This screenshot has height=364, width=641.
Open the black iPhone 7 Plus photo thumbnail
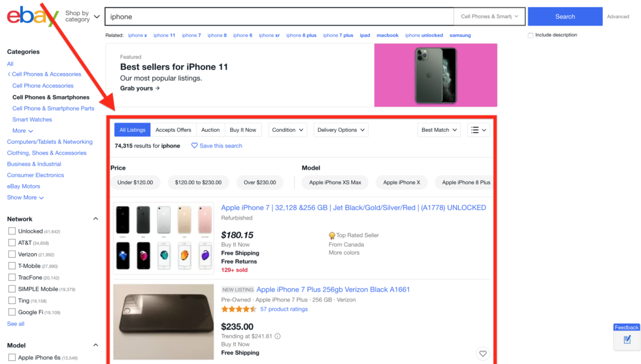click(x=163, y=322)
